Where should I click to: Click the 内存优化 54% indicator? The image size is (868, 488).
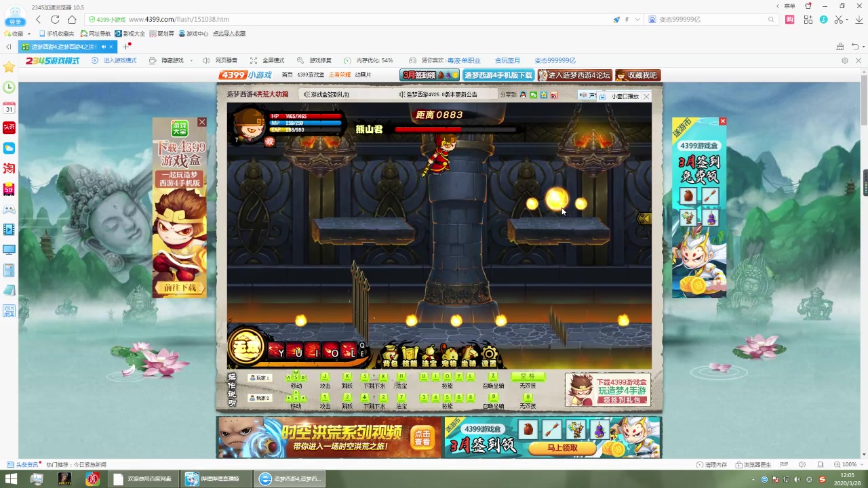pyautogui.click(x=369, y=60)
